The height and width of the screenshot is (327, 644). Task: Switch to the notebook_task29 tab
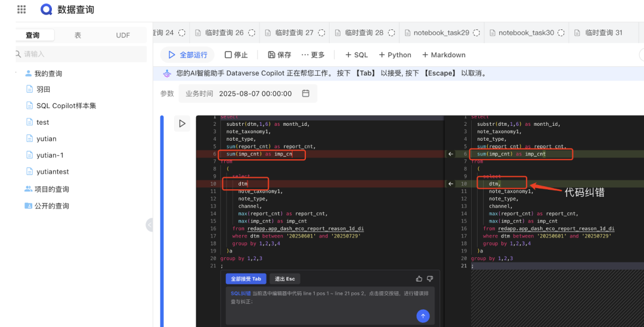441,32
